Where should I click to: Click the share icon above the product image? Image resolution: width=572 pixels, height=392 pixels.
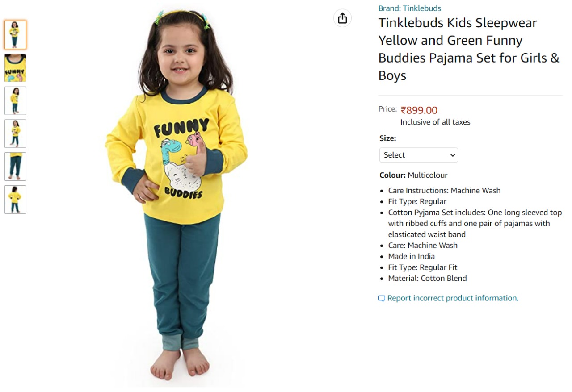(x=342, y=18)
